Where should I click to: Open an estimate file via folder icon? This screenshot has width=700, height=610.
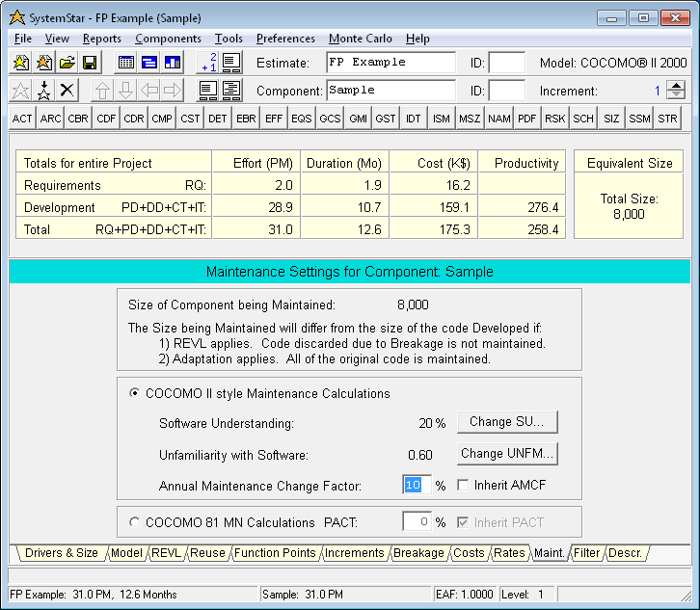pyautogui.click(x=67, y=63)
